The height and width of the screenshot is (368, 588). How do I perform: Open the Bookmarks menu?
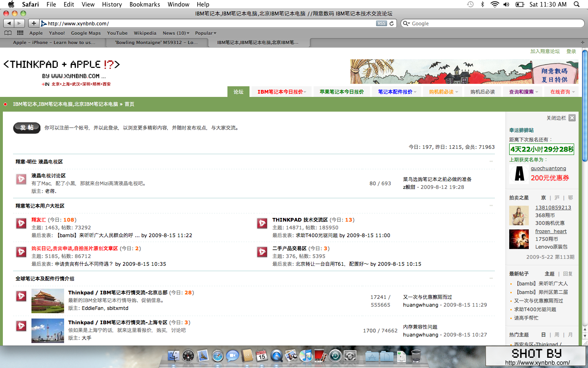click(x=145, y=4)
